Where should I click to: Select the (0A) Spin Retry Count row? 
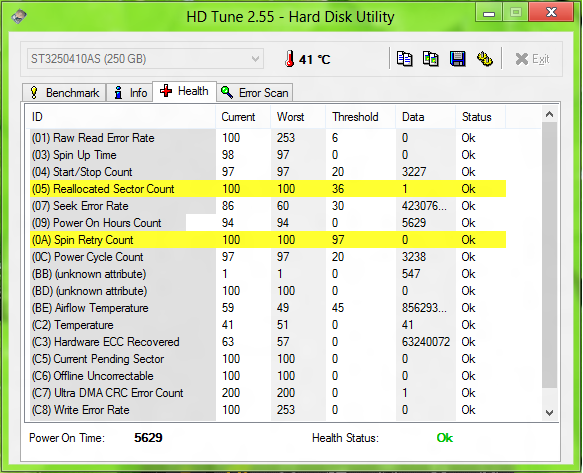tap(268, 240)
